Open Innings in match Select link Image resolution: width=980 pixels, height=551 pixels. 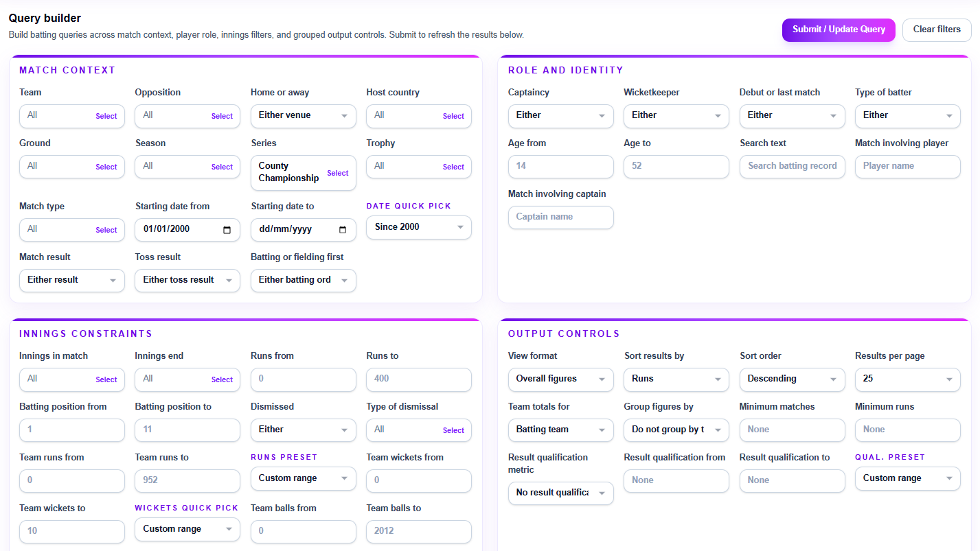coord(106,379)
